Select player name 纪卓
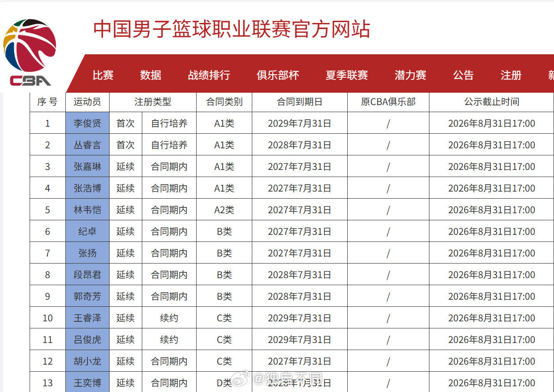This screenshot has width=554, height=392. tap(87, 231)
